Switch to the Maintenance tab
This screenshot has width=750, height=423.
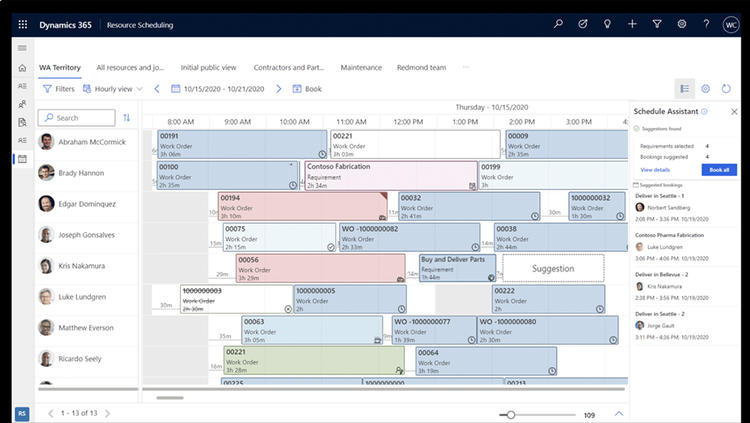(361, 67)
